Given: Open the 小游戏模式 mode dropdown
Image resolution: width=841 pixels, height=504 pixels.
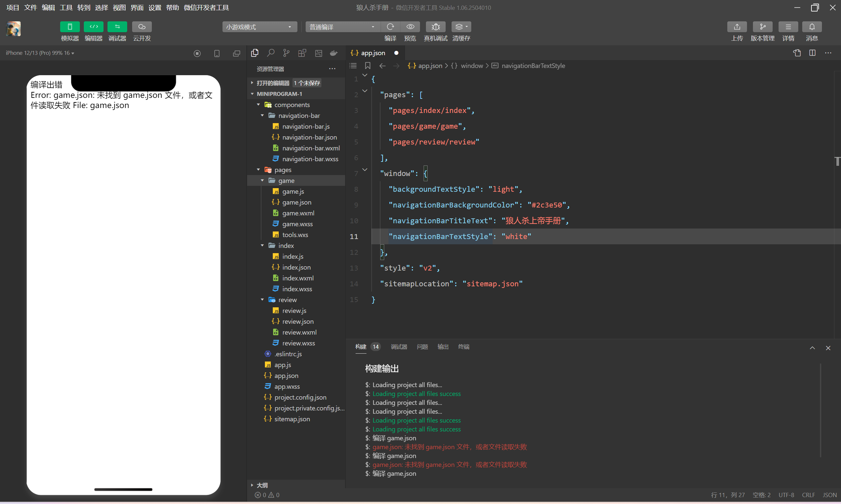Looking at the screenshot, I should coord(259,27).
